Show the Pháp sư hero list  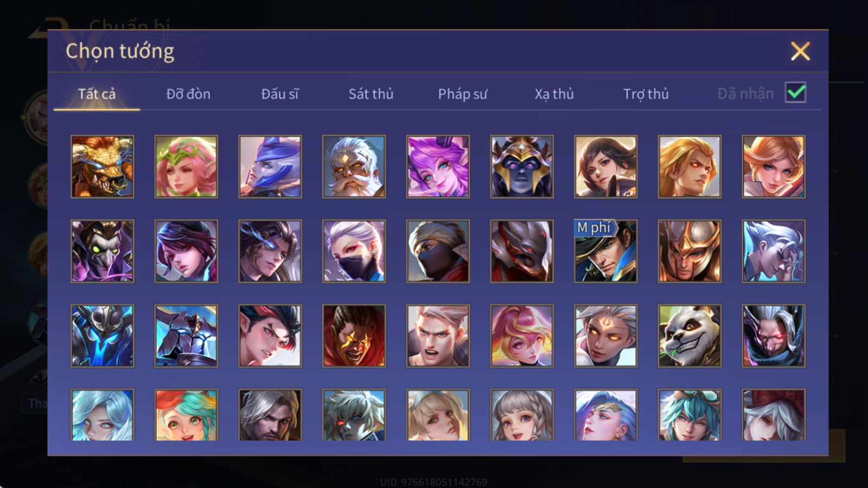(x=463, y=94)
